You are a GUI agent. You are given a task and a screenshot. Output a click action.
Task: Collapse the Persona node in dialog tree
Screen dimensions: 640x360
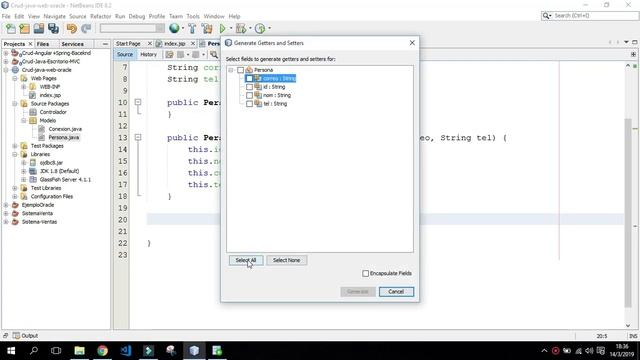[231, 70]
